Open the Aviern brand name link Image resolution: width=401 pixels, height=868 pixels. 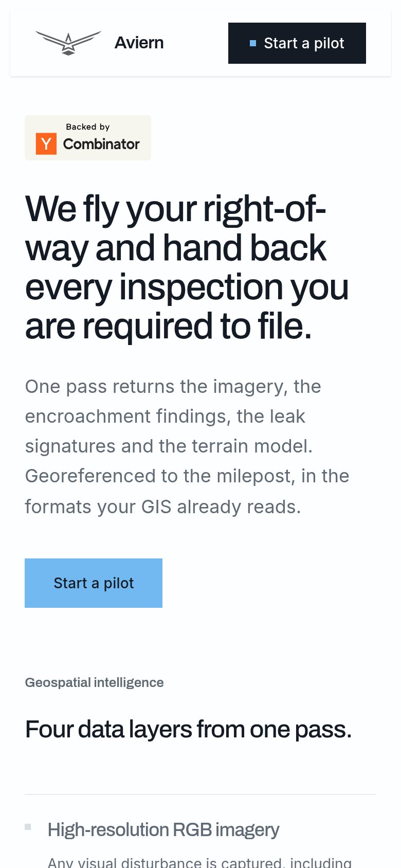tap(139, 43)
